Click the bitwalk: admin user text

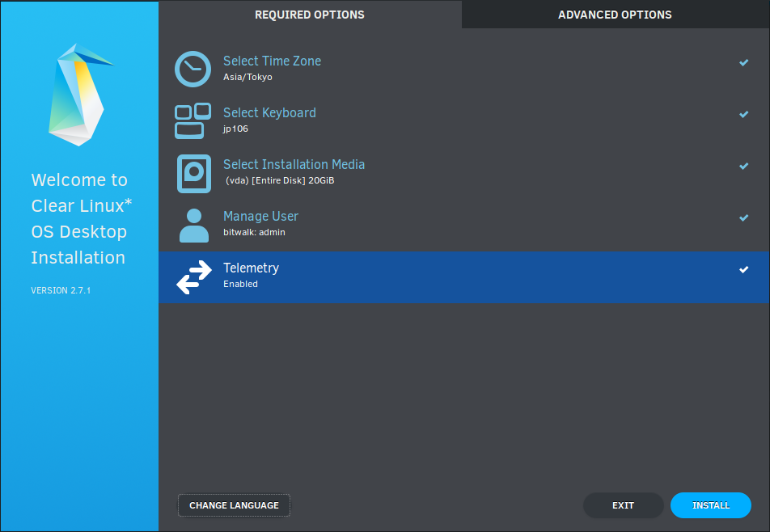(254, 232)
